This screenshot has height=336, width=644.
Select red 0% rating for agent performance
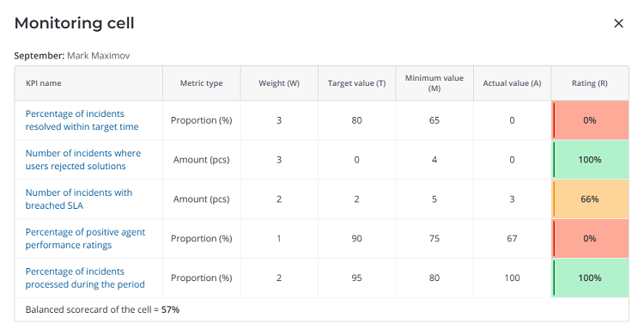(x=590, y=239)
